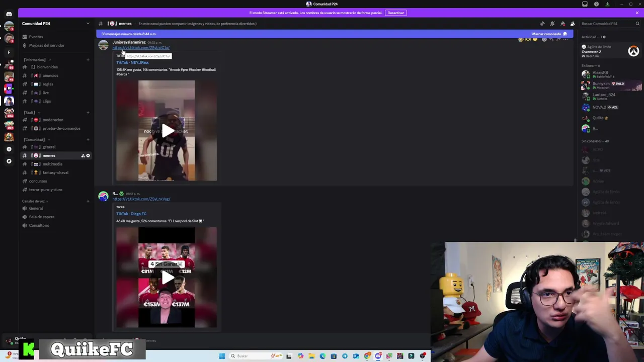Screen dimensions: 644x362
Task: Click Juniorayalaramirez's avatar
Action: point(103,45)
